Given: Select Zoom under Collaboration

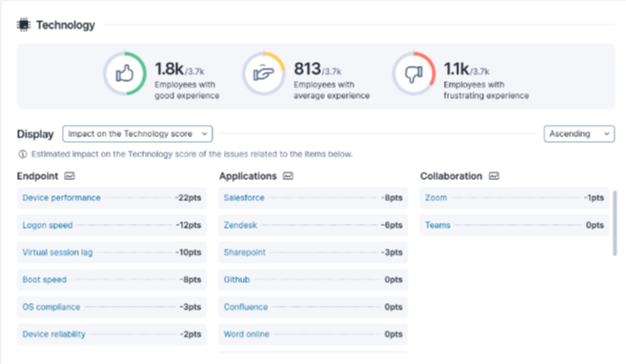Looking at the screenshot, I should click(x=515, y=198).
